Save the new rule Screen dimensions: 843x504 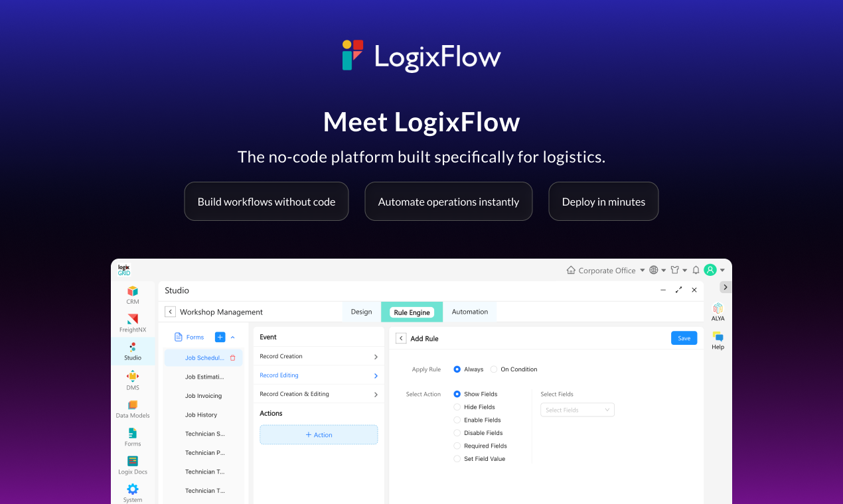[x=684, y=338]
